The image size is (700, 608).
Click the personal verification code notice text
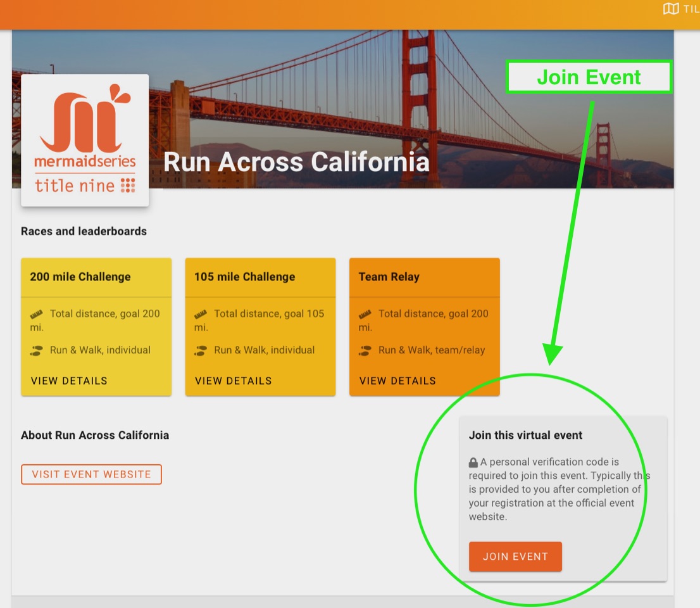click(x=559, y=489)
